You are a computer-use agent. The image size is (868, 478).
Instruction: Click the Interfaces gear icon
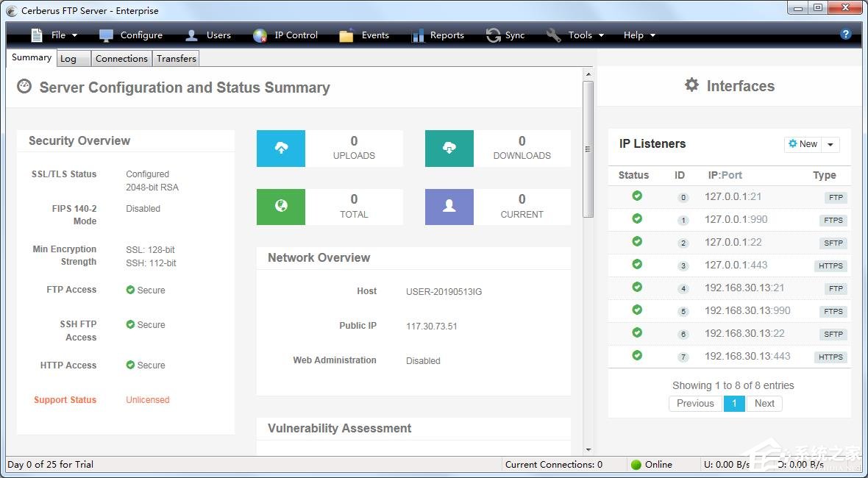(x=691, y=85)
